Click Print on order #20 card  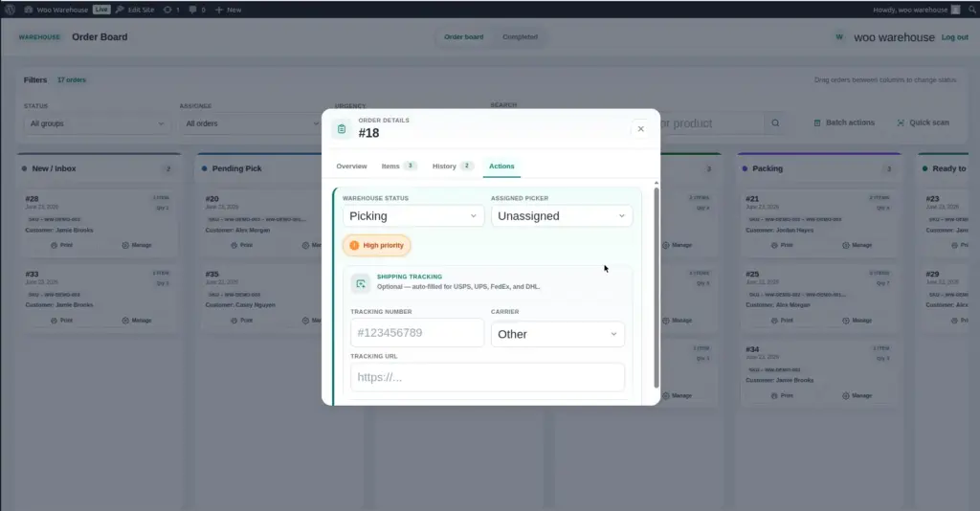[x=242, y=246]
